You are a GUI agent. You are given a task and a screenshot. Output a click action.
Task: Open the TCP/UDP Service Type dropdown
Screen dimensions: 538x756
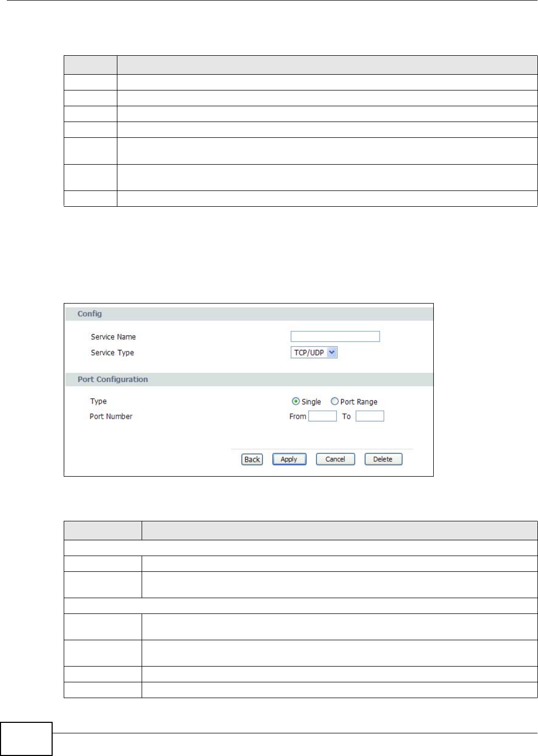coord(314,352)
